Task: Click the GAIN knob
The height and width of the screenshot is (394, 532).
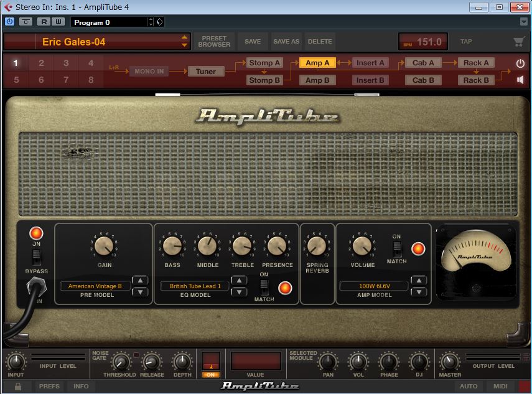Action: click(x=105, y=246)
